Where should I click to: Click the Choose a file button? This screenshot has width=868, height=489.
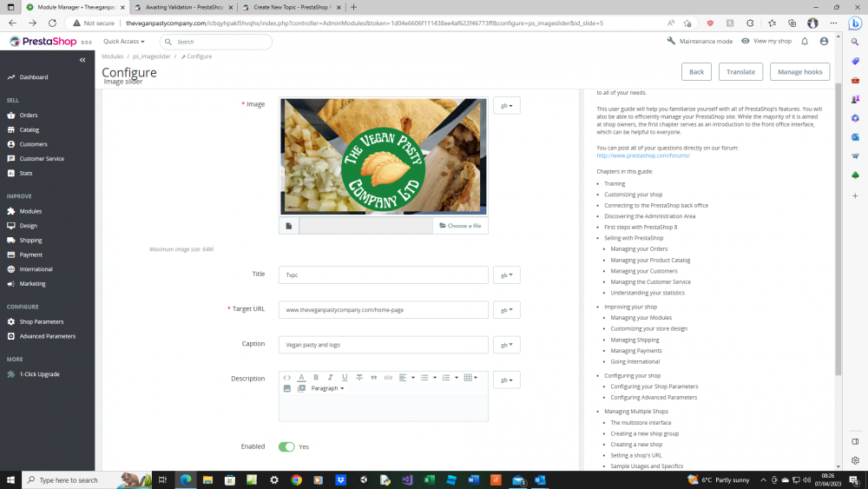click(460, 226)
